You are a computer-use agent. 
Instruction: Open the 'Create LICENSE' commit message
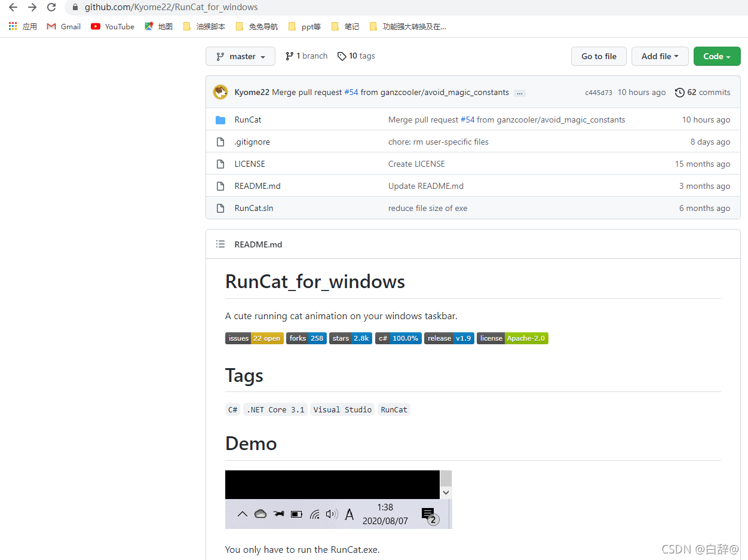coord(416,164)
